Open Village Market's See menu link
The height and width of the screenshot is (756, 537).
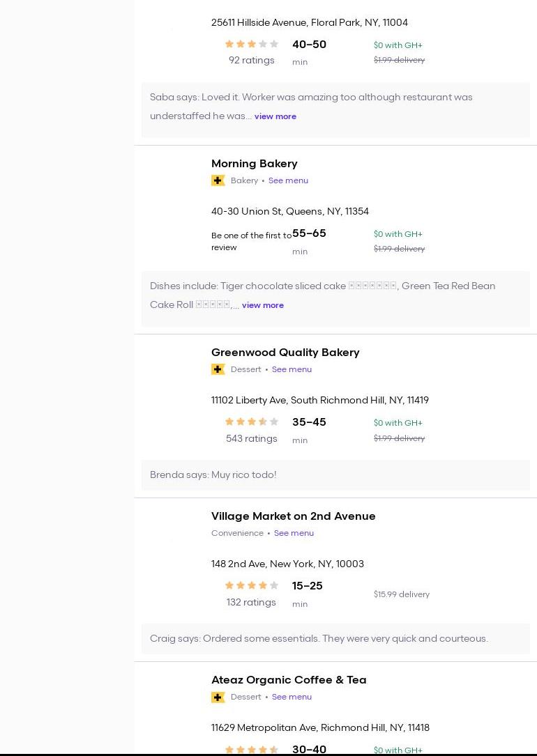[x=294, y=533]
